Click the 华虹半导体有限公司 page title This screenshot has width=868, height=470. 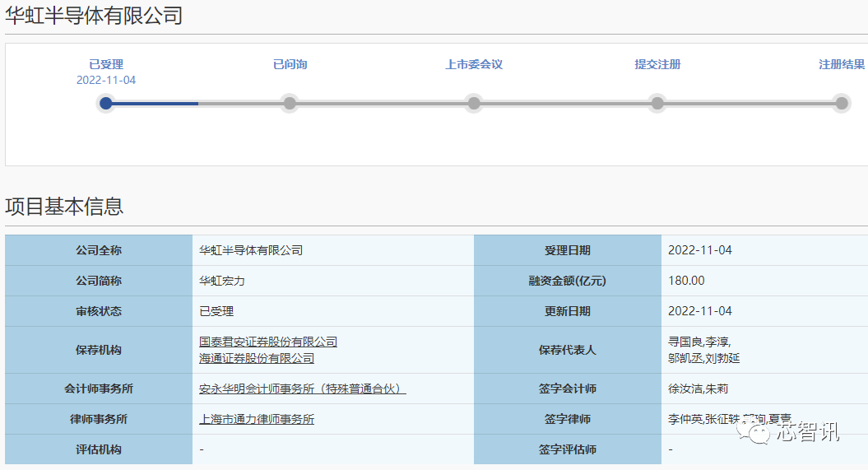tap(94, 15)
